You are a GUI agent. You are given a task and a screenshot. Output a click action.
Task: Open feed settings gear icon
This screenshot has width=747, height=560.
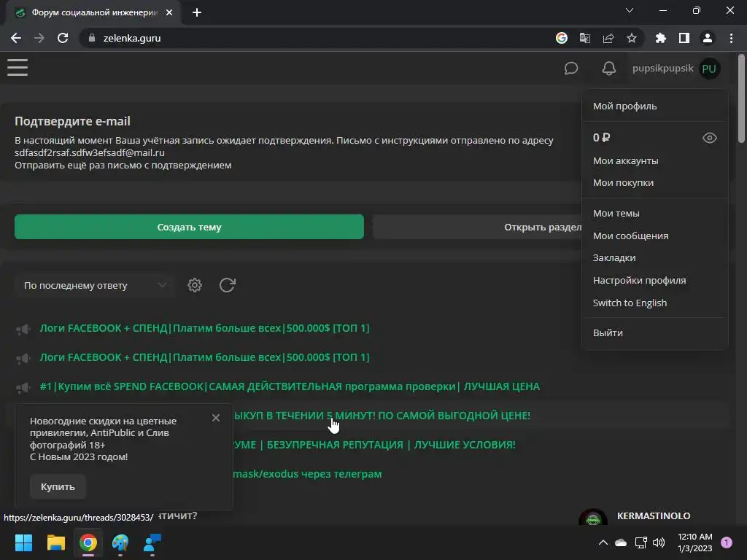[x=194, y=285]
